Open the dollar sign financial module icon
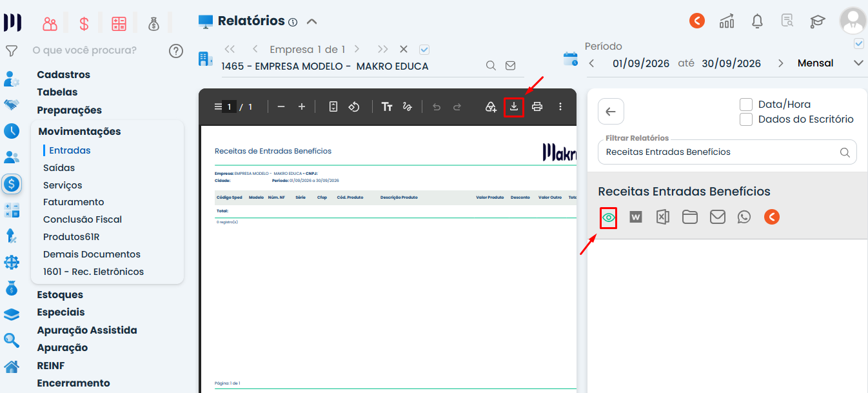 click(x=84, y=24)
